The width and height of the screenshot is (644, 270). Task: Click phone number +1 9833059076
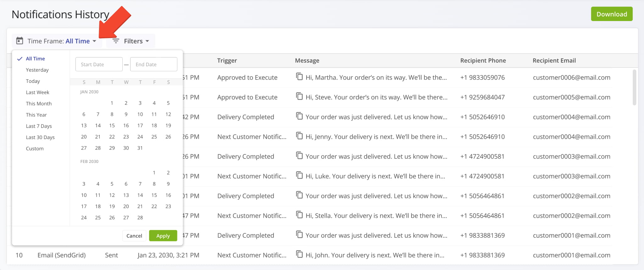482,78
